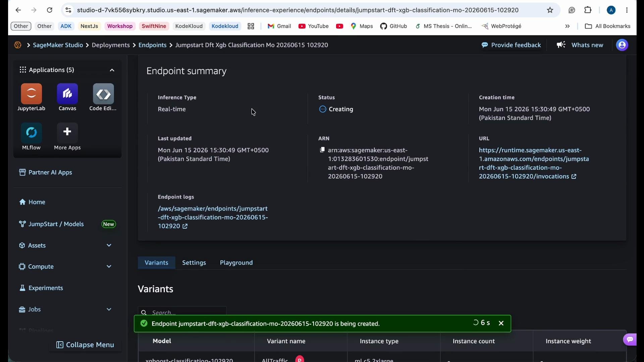
Task: Click the Creating status text
Action: tap(341, 109)
